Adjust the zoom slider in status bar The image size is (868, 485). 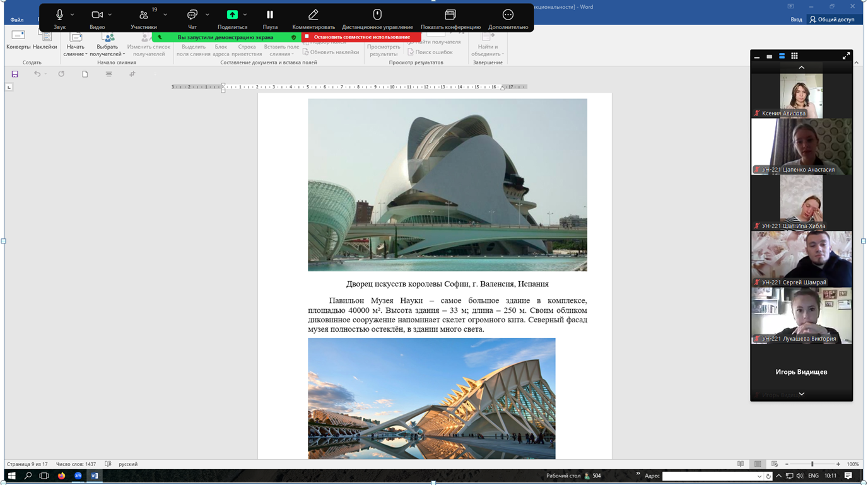click(812, 464)
